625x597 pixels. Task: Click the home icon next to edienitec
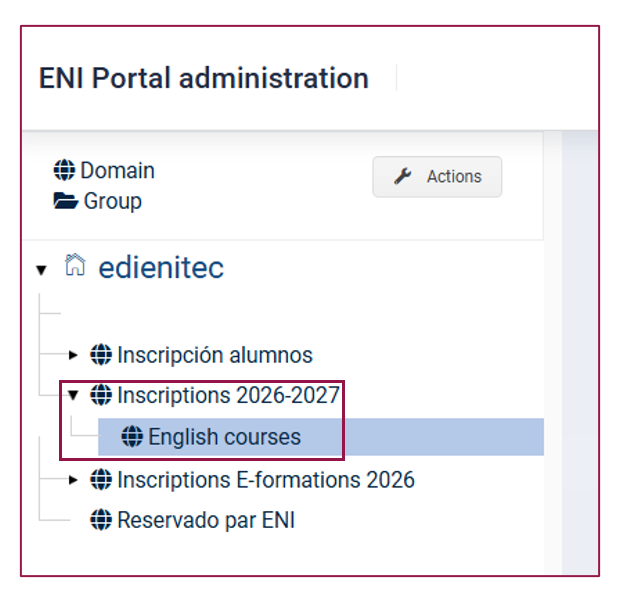75,265
